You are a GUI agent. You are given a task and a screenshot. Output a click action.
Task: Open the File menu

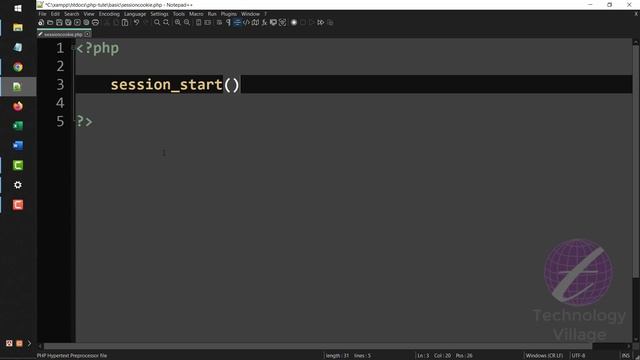point(42,14)
